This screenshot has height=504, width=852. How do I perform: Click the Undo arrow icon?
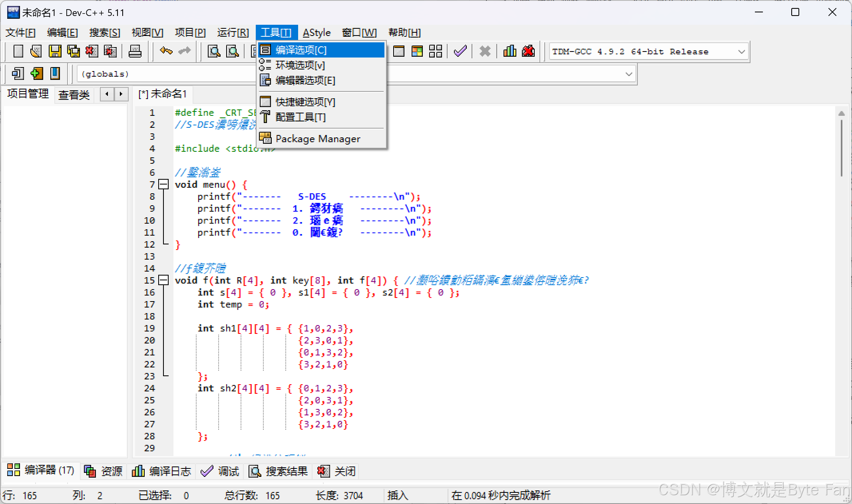(166, 51)
